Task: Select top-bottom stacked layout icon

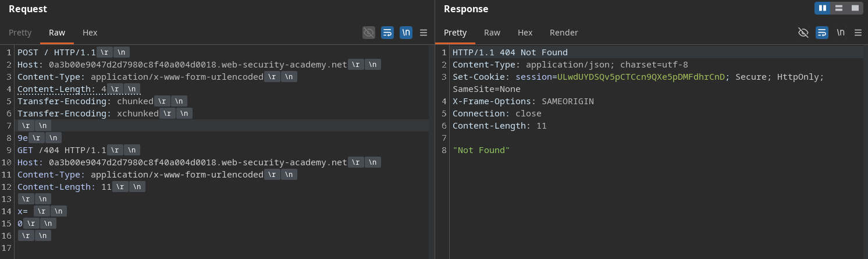Action: (x=839, y=8)
